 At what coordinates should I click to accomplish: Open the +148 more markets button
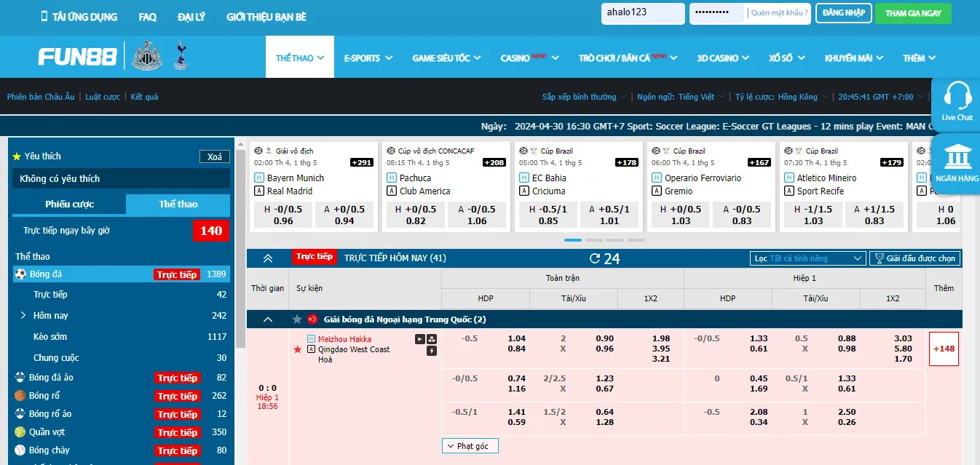click(944, 349)
